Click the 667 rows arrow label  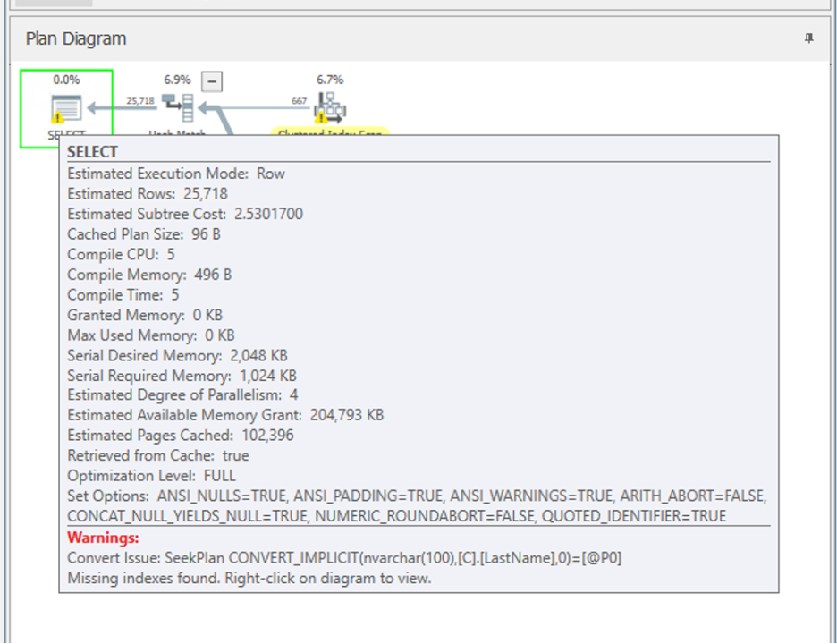click(299, 101)
